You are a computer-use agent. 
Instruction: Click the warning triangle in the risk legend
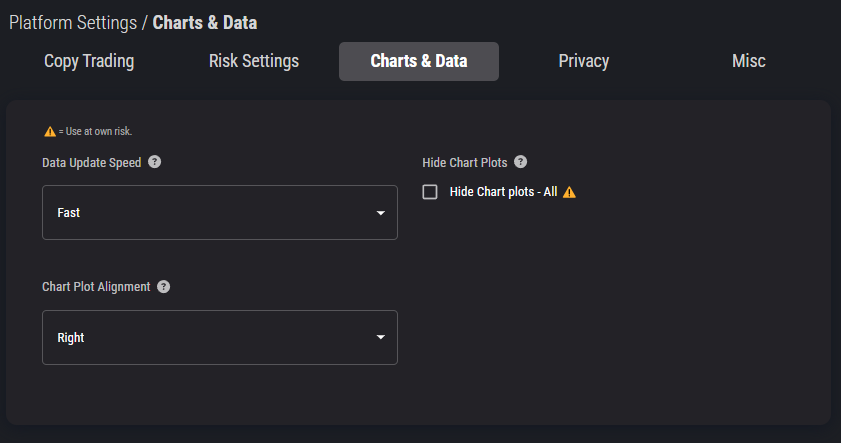(50, 131)
